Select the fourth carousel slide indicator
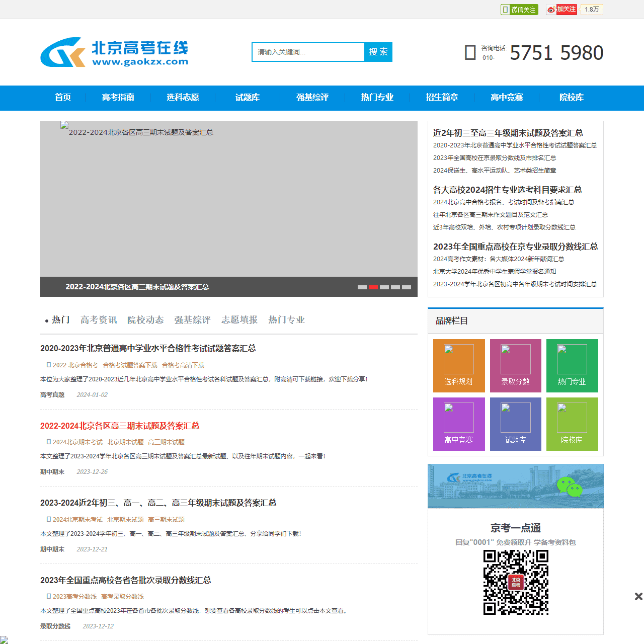 pyautogui.click(x=395, y=287)
